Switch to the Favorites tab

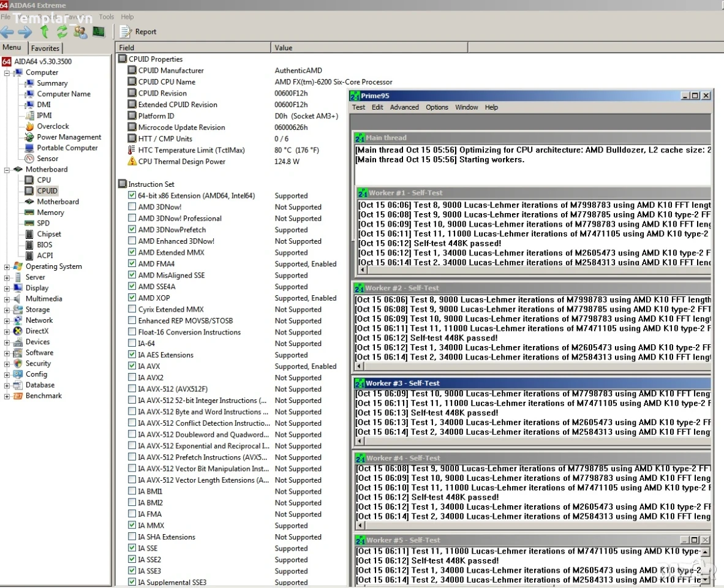45,48
